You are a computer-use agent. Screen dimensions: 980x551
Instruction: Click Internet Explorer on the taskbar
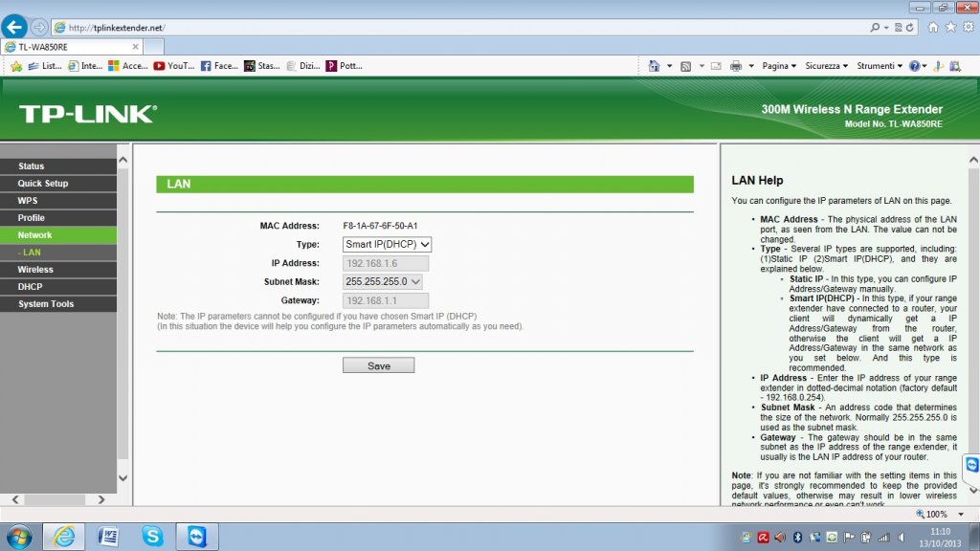click(64, 537)
